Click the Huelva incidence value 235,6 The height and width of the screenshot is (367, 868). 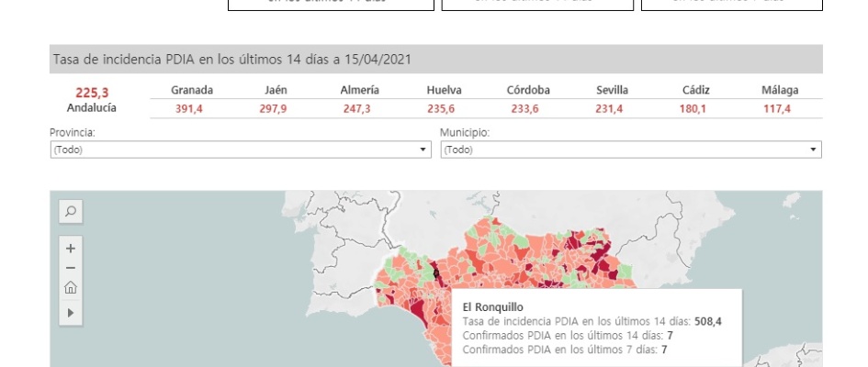point(444,108)
